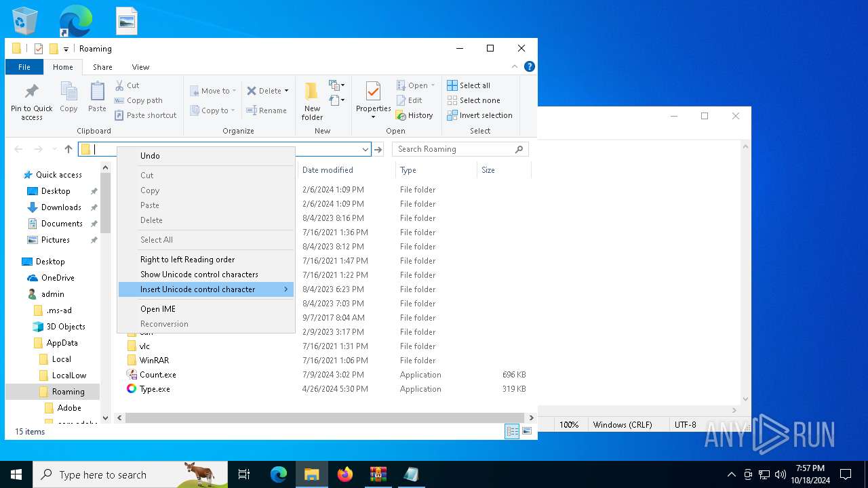Click the Search Roaming box

pos(460,149)
